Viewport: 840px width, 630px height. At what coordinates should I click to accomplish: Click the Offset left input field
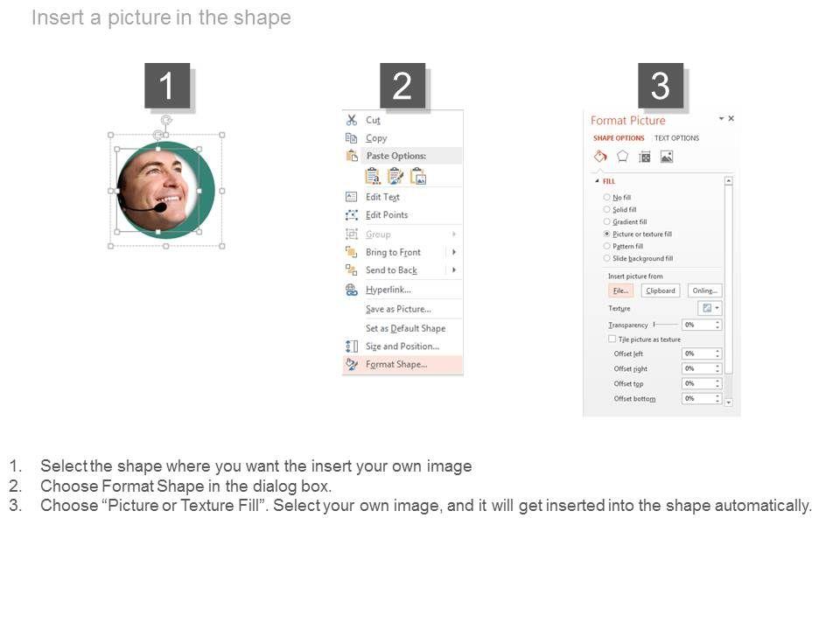coord(697,353)
